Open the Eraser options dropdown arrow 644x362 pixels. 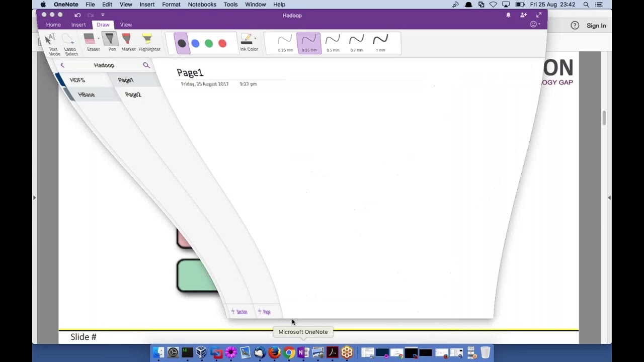[99, 38]
